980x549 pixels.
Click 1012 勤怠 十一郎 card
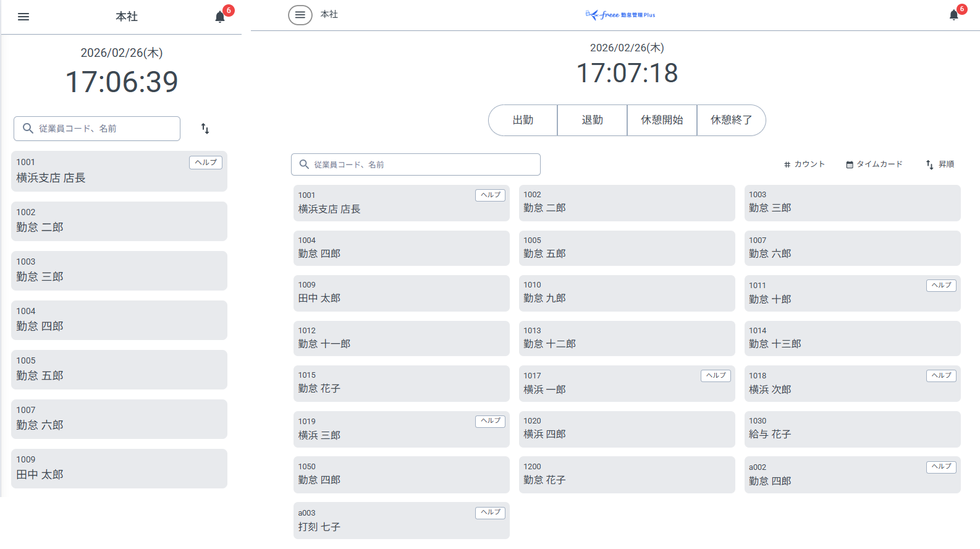[x=402, y=339]
